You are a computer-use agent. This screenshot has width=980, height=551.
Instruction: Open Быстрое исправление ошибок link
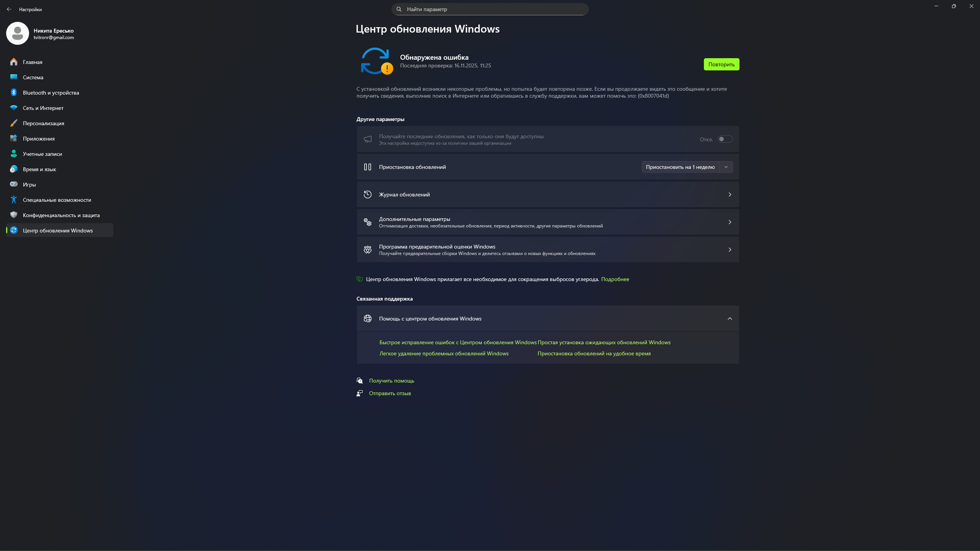(458, 342)
